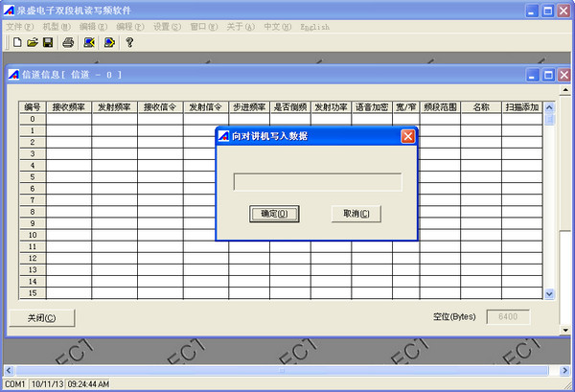Save using the floppy disk icon
This screenshot has height=392, width=575.
pos(48,42)
